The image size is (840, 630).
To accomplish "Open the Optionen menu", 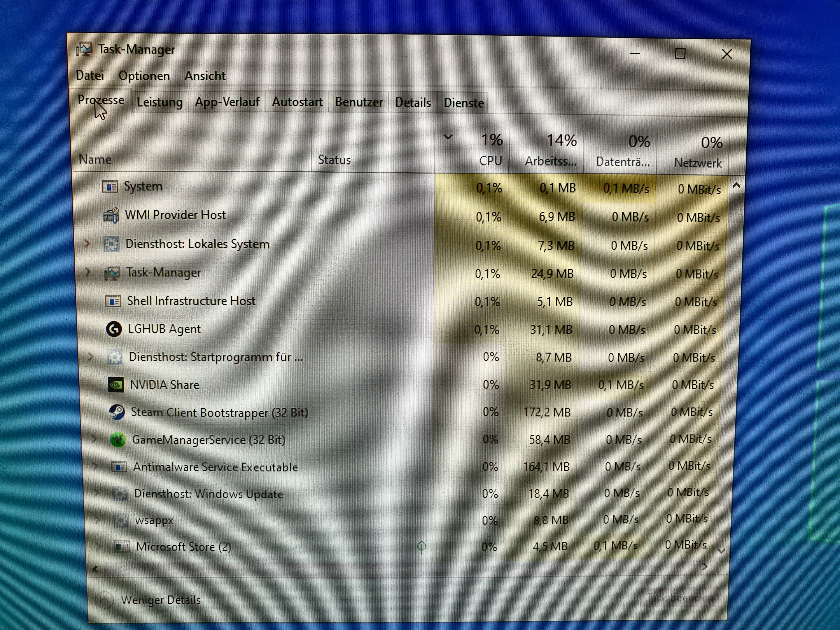I will pos(144,76).
